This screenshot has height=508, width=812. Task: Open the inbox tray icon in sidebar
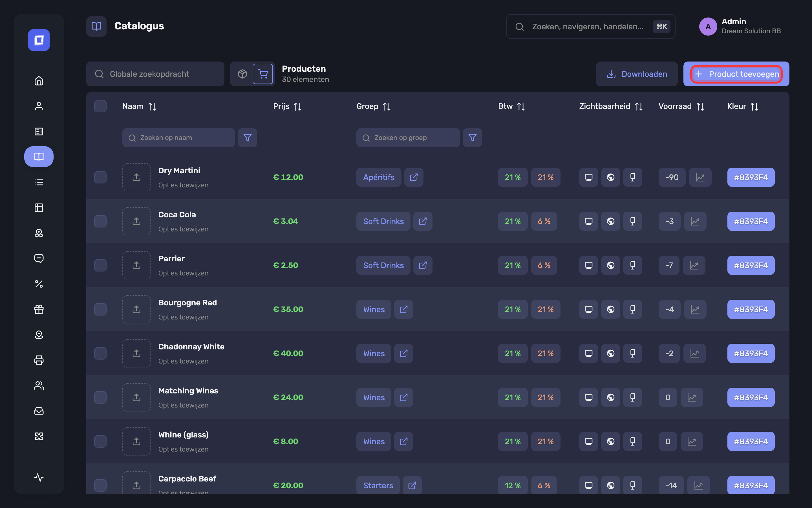point(39,411)
